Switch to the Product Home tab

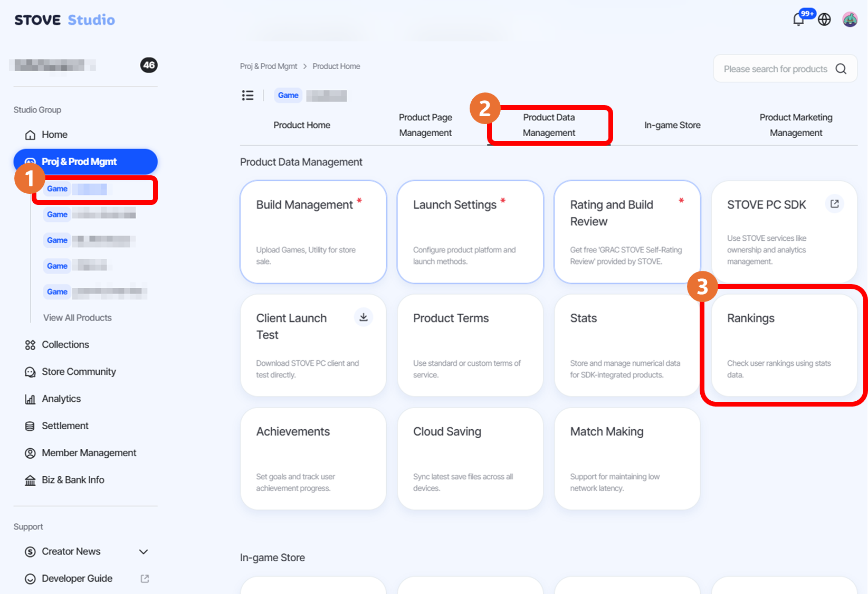[x=302, y=125]
